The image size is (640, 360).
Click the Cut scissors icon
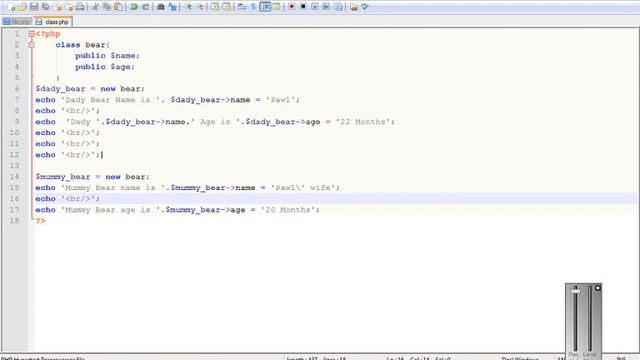[96, 7]
